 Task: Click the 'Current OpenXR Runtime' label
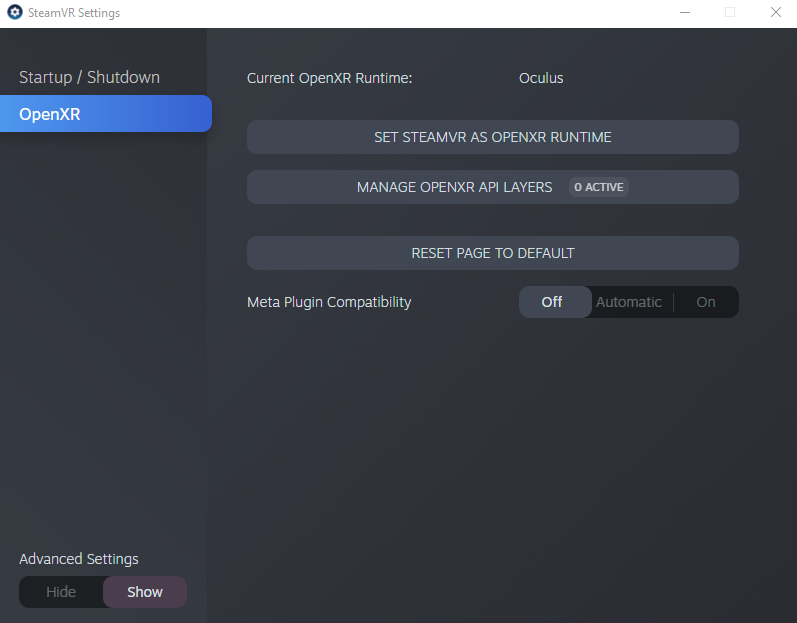pos(329,78)
